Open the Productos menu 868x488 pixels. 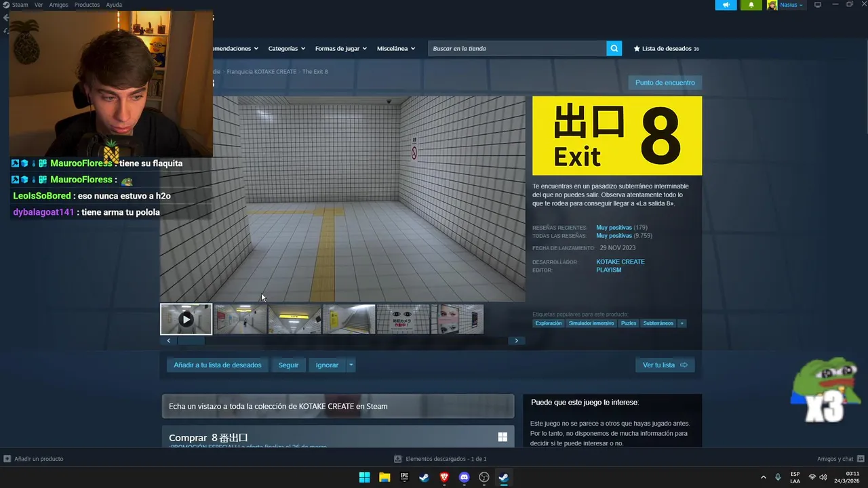click(87, 5)
